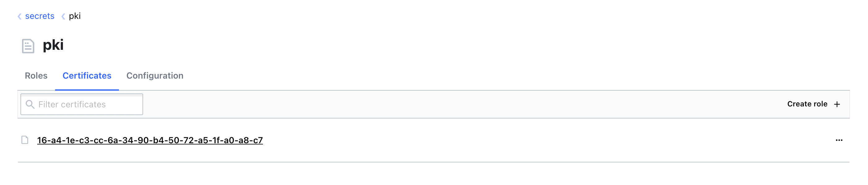The height and width of the screenshot is (185, 868).
Task: Click the chevron icon before pki breadcrumb
Action: [x=63, y=16]
